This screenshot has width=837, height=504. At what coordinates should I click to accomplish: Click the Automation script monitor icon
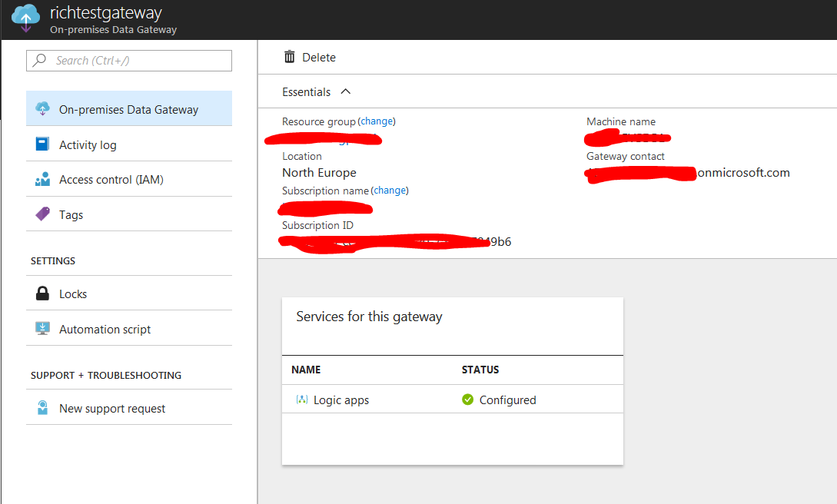click(x=43, y=329)
